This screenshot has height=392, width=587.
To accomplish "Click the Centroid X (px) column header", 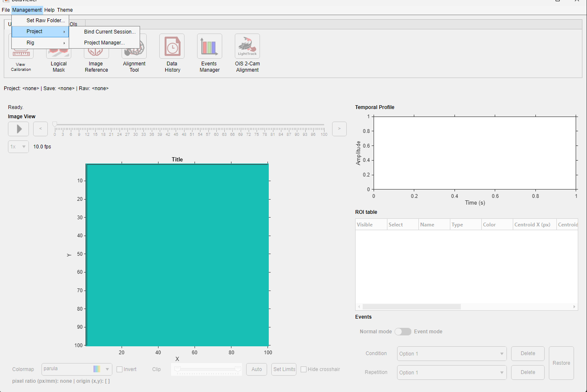I will [x=535, y=225].
